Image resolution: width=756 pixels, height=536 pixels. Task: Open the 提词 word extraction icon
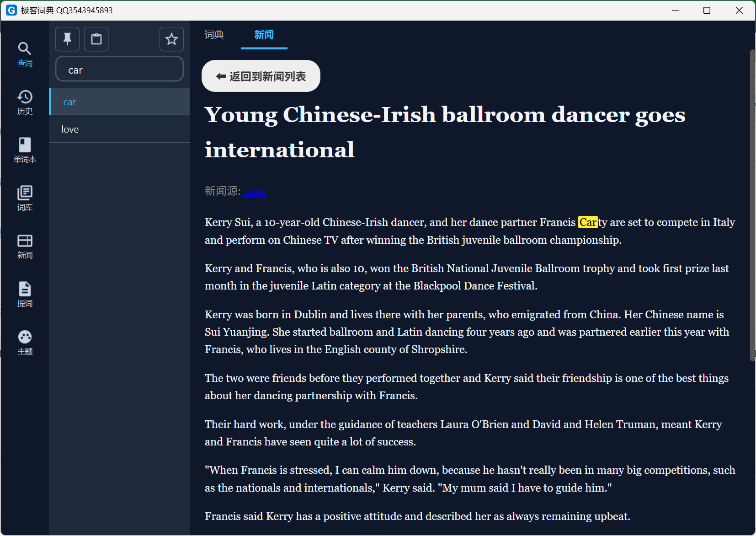click(25, 294)
